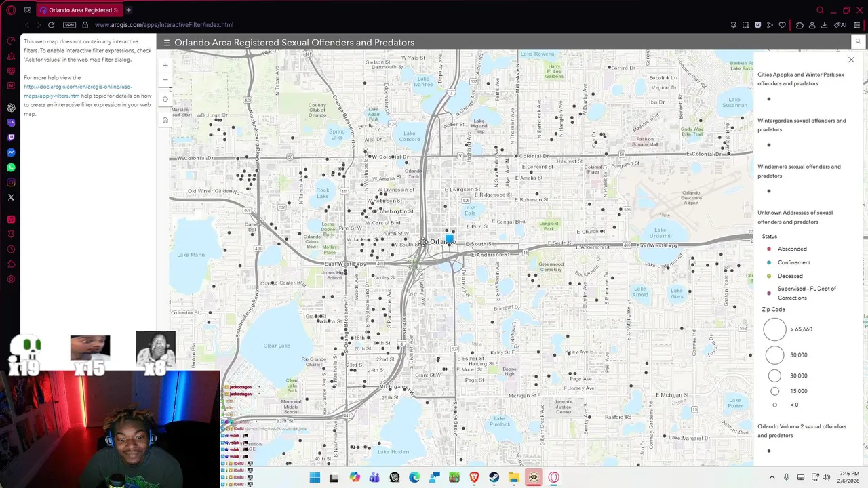Open the downloads icon in toolbar

(824, 25)
